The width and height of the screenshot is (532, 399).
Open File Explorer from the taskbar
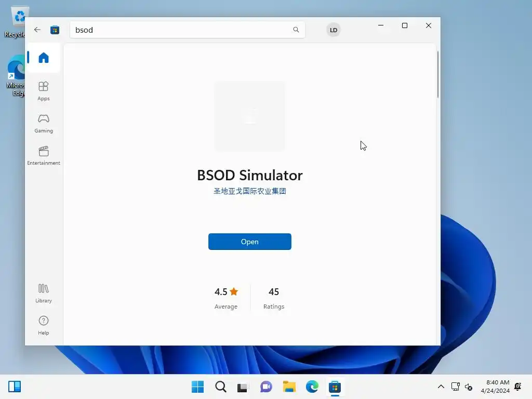(x=289, y=387)
